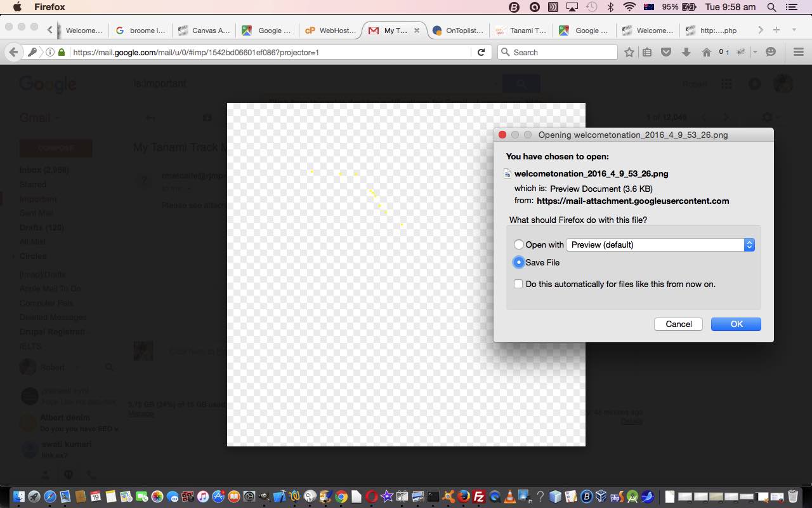
Task: Open the Firefox hamburger menu
Action: [x=799, y=52]
